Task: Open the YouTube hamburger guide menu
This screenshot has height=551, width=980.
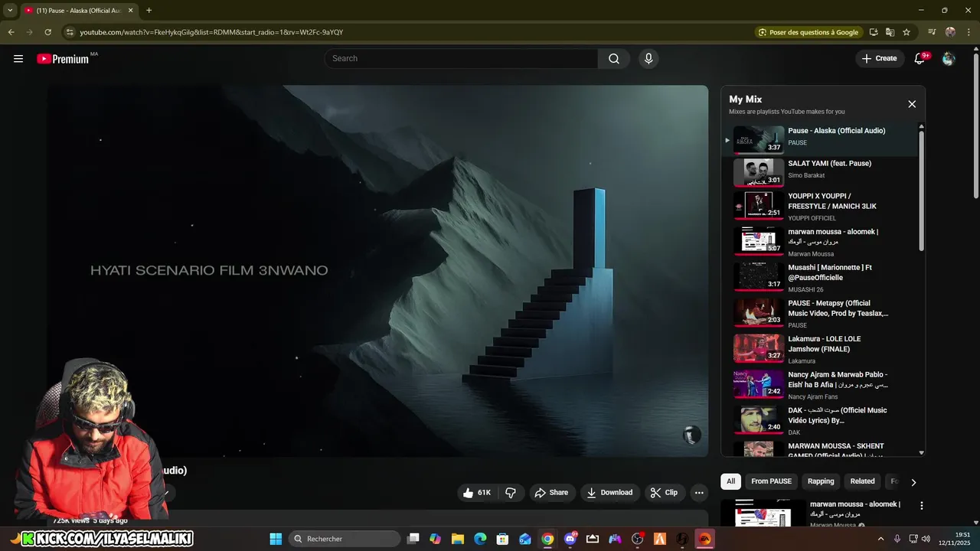Action: click(x=18, y=59)
